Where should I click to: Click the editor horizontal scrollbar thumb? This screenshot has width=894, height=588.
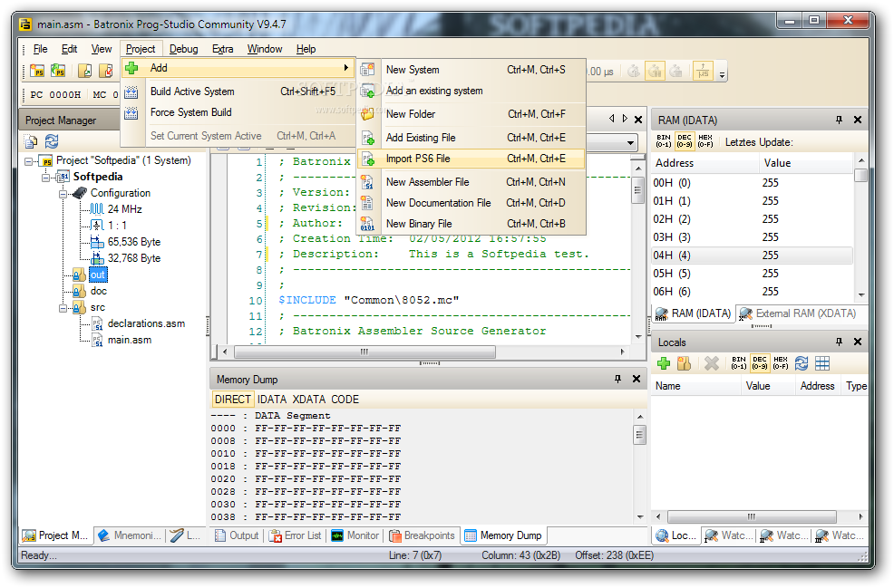pos(364,352)
